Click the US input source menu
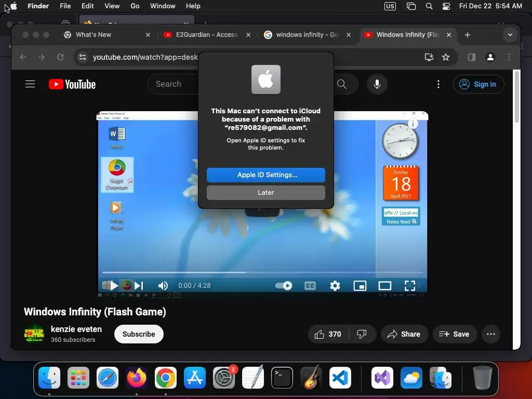Image resolution: width=532 pixels, height=399 pixels. pyautogui.click(x=390, y=6)
